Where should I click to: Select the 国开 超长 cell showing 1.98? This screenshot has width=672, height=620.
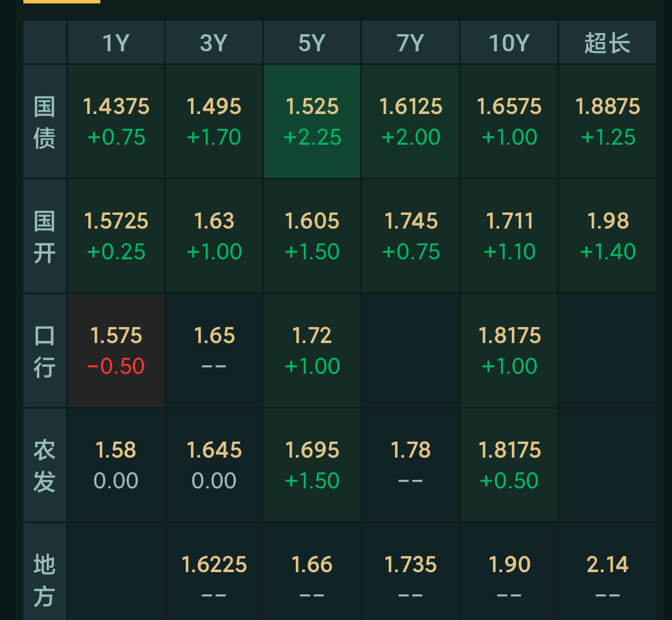point(607,235)
